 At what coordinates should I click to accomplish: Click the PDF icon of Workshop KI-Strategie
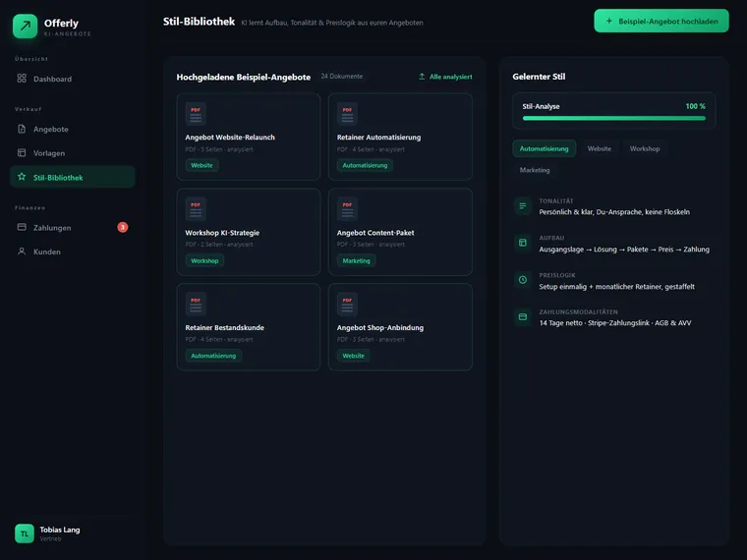tap(196, 209)
